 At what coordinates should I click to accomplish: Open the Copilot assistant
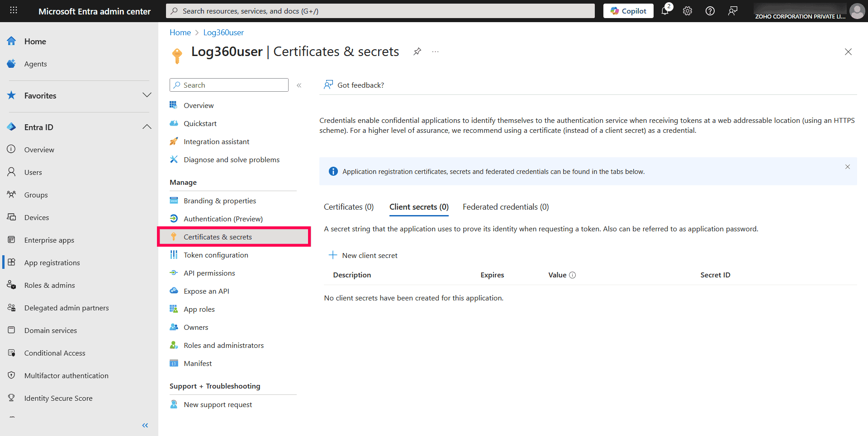628,10
